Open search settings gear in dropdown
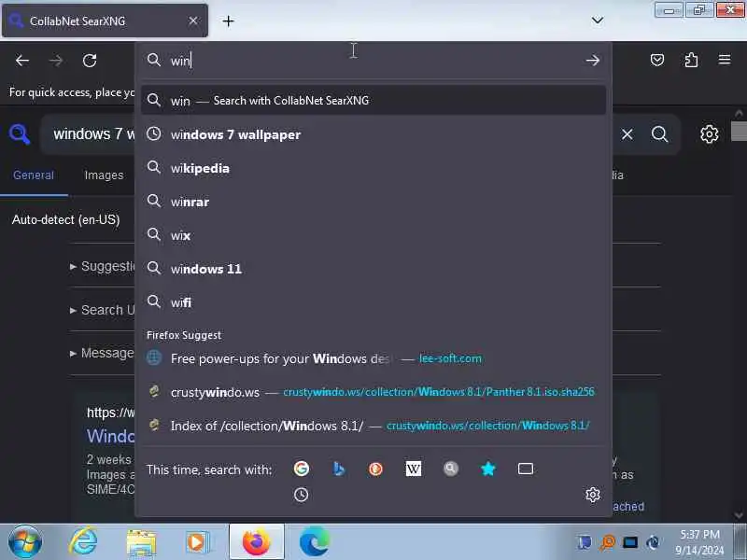This screenshot has height=560, width=747. tap(593, 495)
